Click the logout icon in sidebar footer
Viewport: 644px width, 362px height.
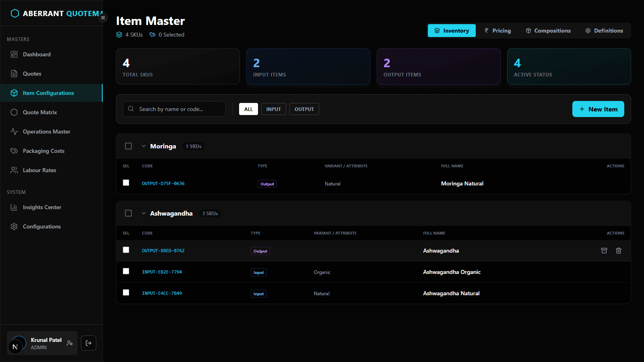pyautogui.click(x=89, y=343)
